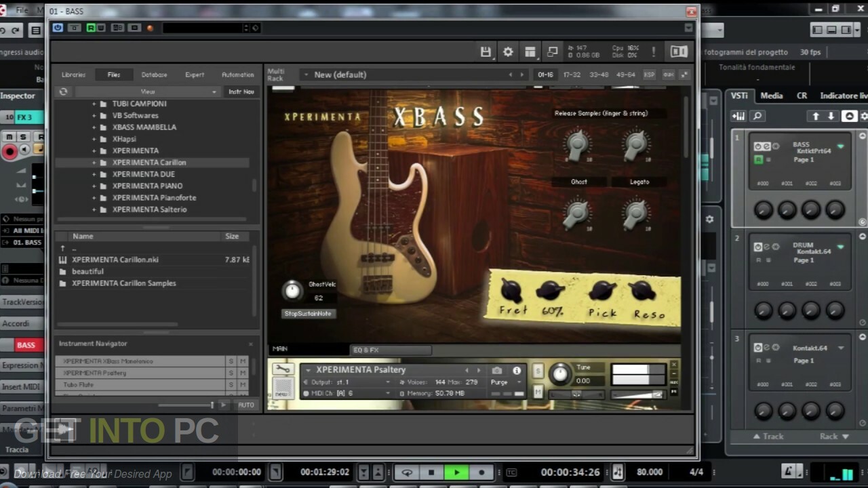868x488 pixels.
Task: Expand the XPERIMENTA PIANO folder
Action: click(x=94, y=186)
